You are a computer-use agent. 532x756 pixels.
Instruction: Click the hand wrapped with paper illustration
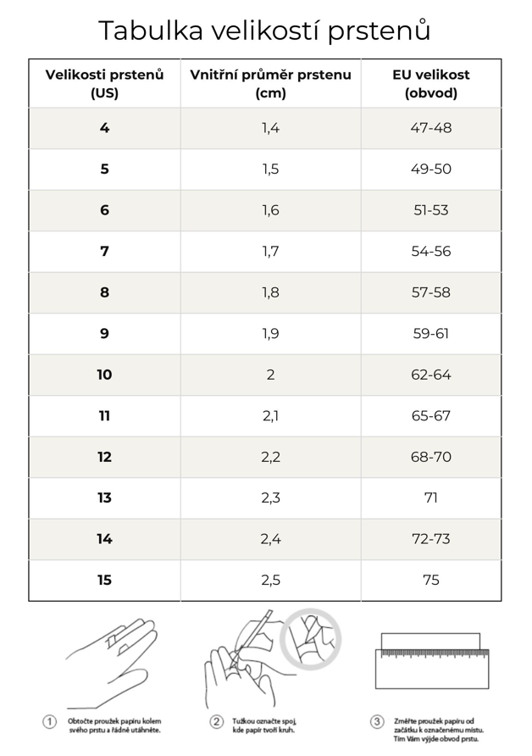coord(113,657)
